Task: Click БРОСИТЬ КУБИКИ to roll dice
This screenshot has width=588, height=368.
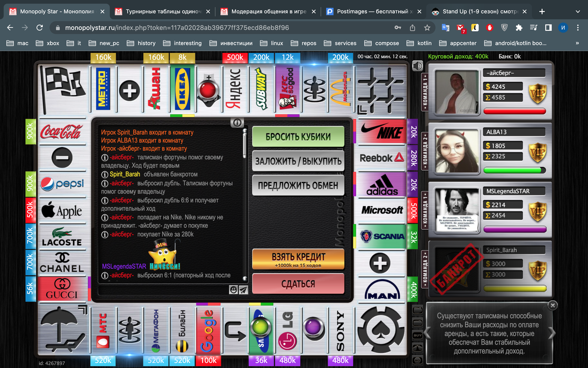Action: coord(298,137)
